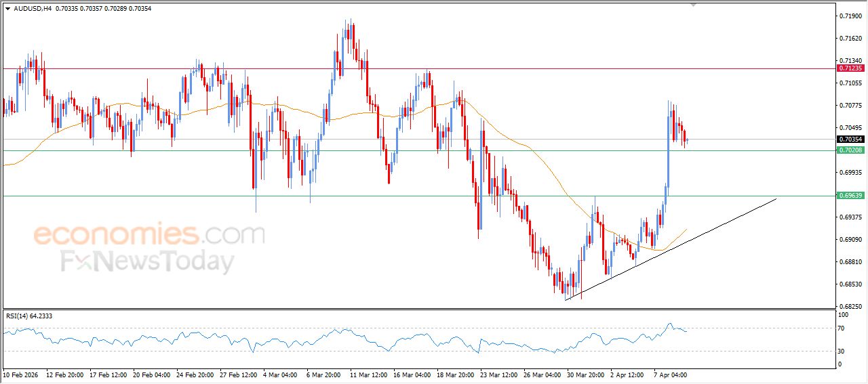Click the FxNewsToday watermark logo
The width and height of the screenshot is (868, 384).
[x=147, y=261]
